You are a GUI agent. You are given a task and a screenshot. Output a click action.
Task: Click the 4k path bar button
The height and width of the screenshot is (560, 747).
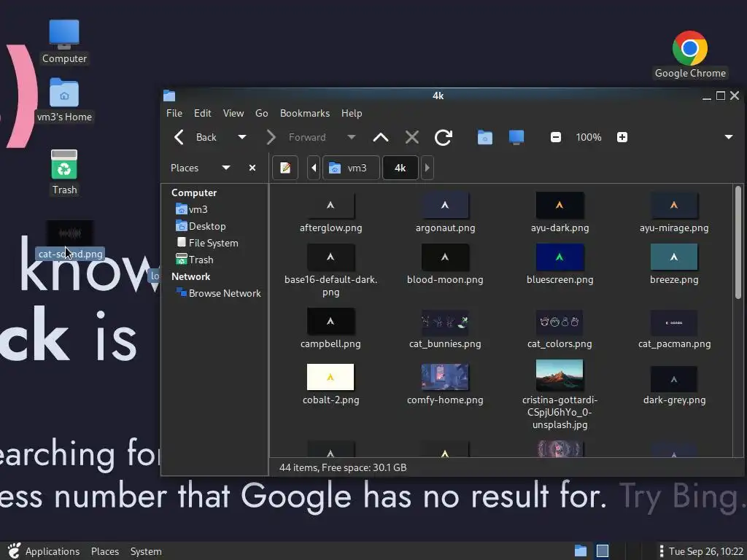(x=400, y=168)
